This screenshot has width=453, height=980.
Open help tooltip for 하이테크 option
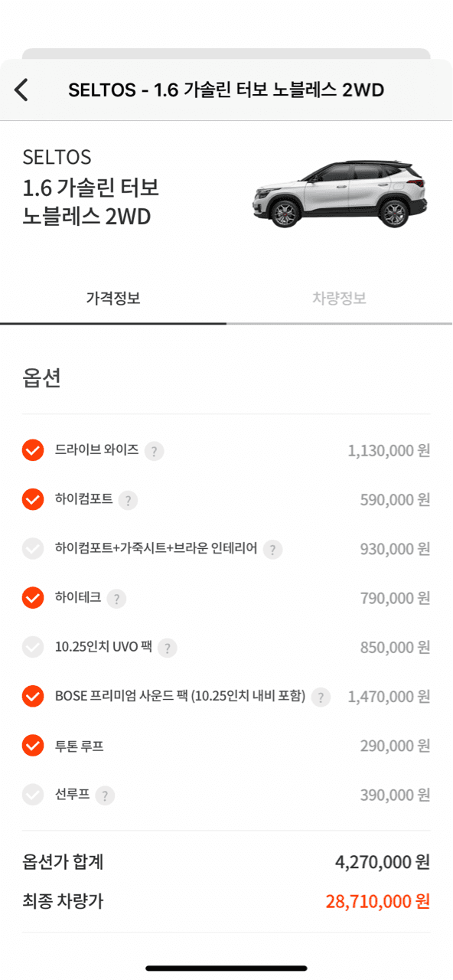115,599
